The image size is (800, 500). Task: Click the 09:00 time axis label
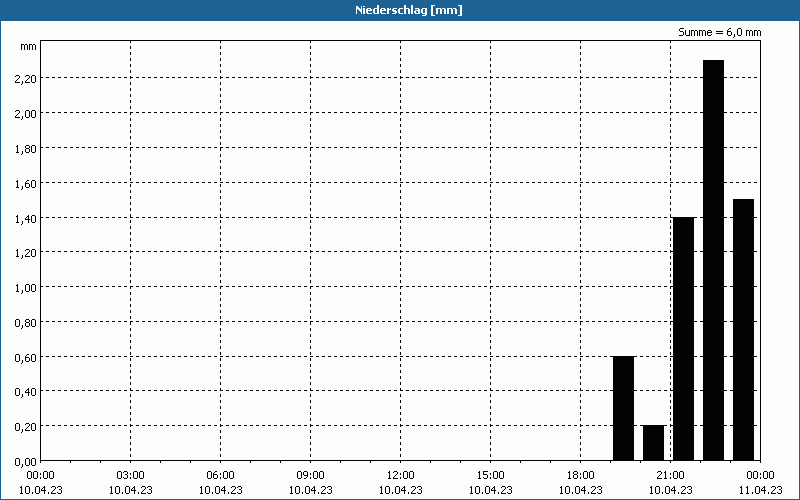311,476
